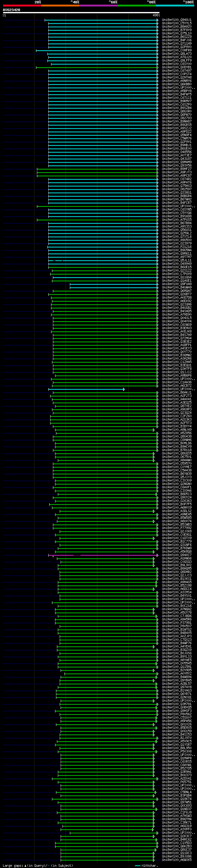Click the UniRef100_B7F8Y9 label

point(176,30)
